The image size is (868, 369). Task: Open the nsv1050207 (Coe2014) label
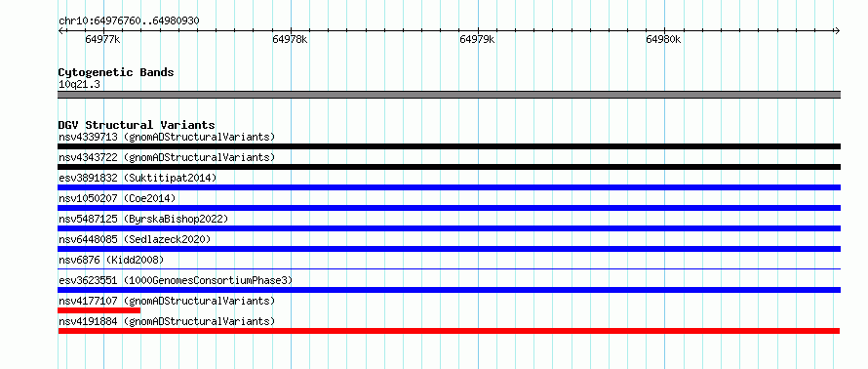(x=117, y=198)
